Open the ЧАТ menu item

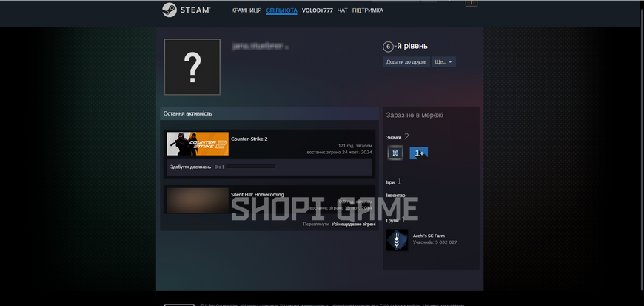click(343, 10)
